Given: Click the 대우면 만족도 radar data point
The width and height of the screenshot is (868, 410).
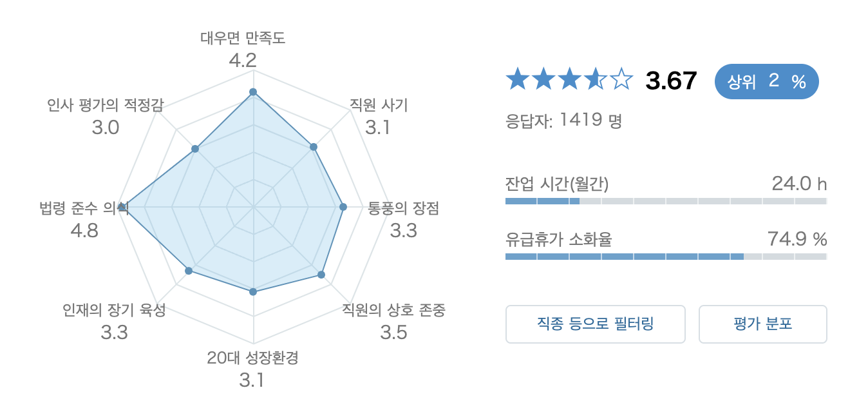Looking at the screenshot, I should click(253, 92).
